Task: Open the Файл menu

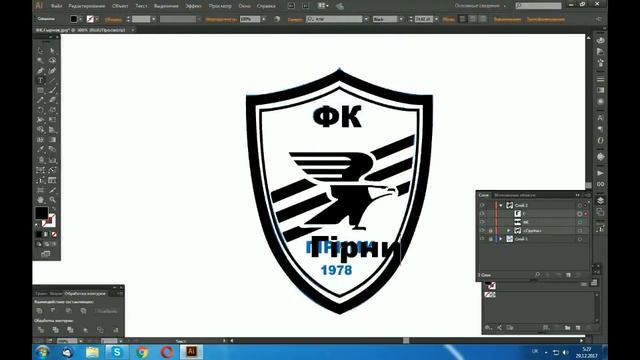Action: pos(56,6)
